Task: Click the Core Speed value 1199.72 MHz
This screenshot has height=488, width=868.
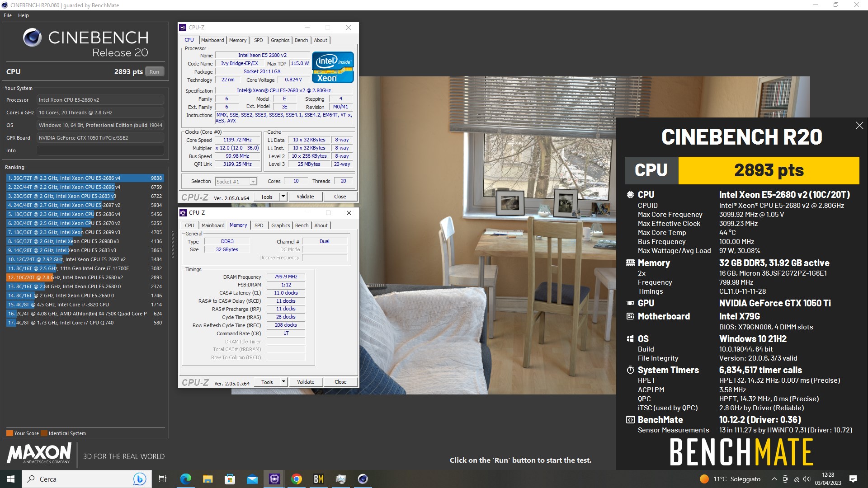Action: click(237, 140)
